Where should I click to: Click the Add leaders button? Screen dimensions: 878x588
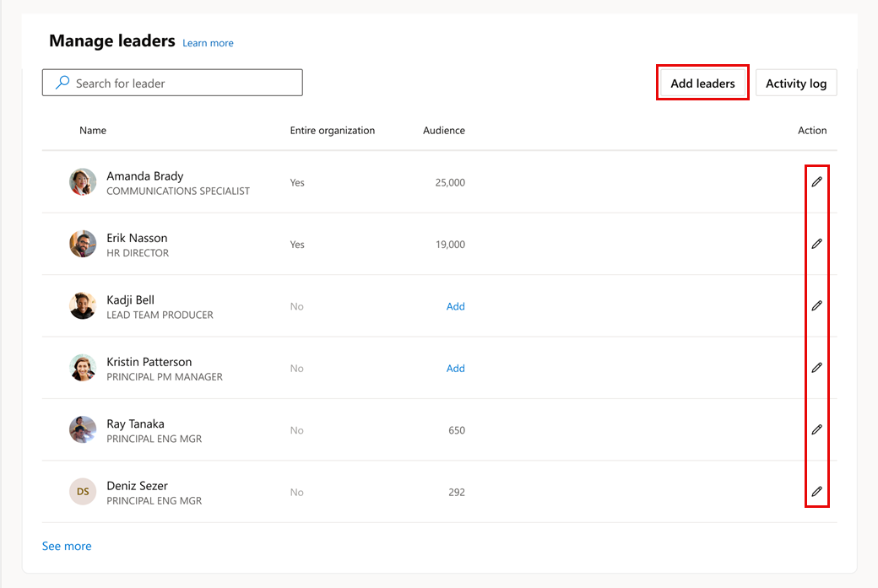[x=702, y=84]
